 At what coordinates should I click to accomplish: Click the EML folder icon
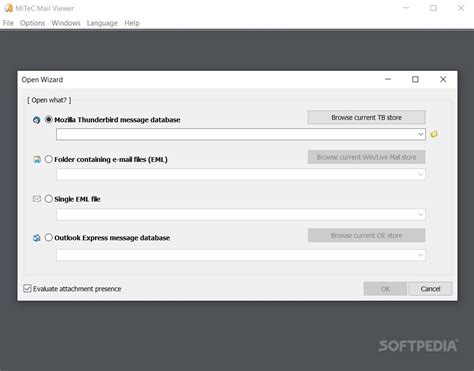pyautogui.click(x=37, y=160)
